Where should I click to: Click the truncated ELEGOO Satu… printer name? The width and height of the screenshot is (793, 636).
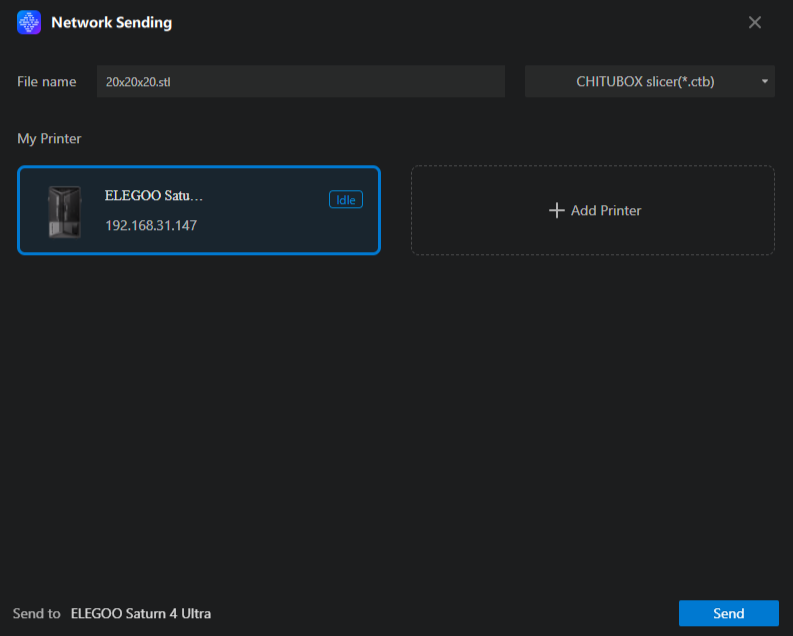[153, 196]
